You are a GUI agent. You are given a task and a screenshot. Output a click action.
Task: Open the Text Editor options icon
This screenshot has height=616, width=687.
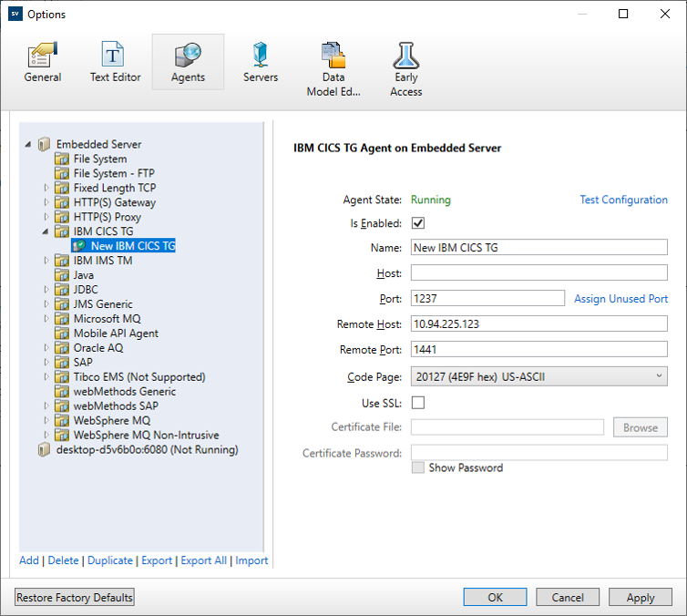(115, 55)
